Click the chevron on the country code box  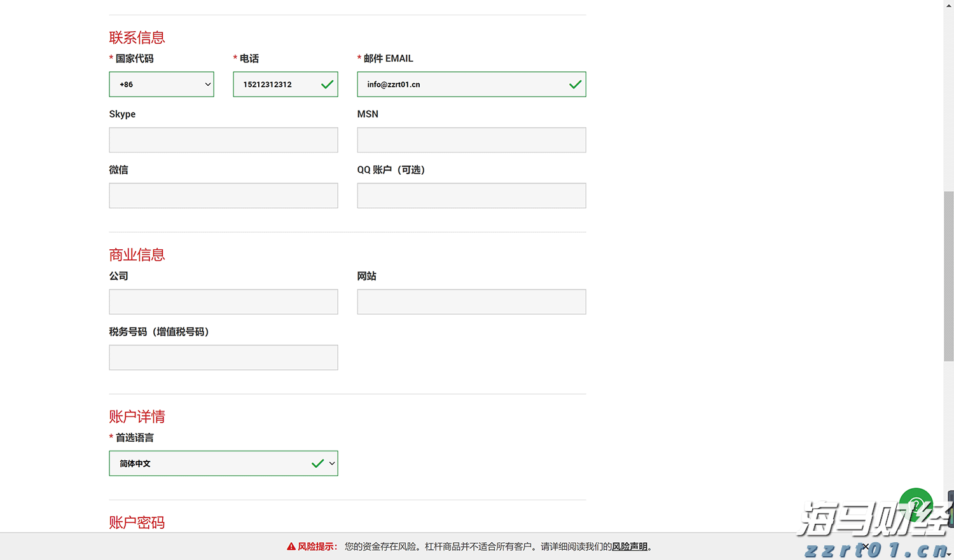click(x=207, y=84)
